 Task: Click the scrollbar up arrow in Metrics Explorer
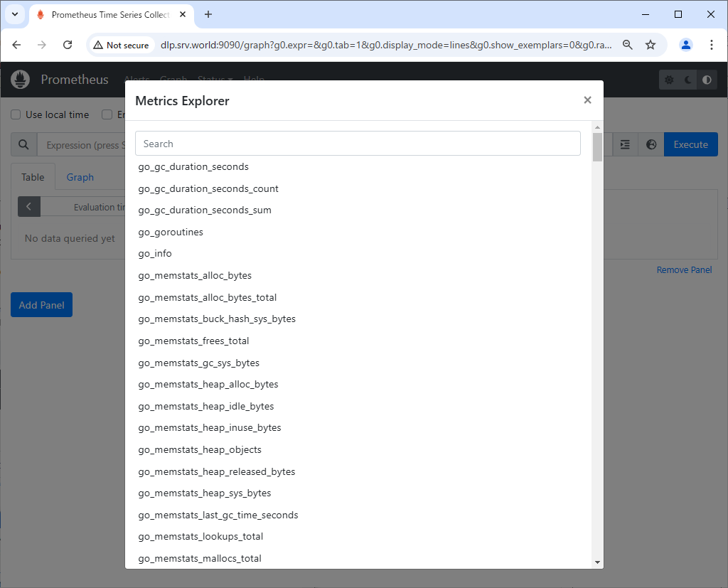click(x=597, y=127)
